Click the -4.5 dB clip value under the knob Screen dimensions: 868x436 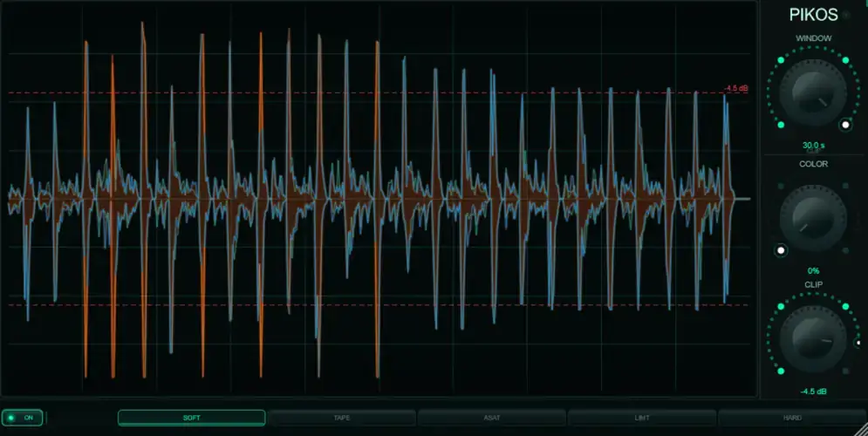(813, 392)
